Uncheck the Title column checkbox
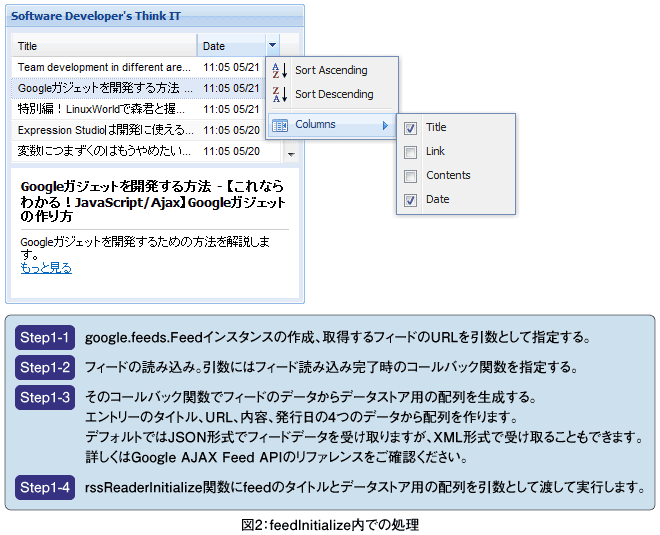The width and height of the screenshot is (660, 535). [x=410, y=128]
